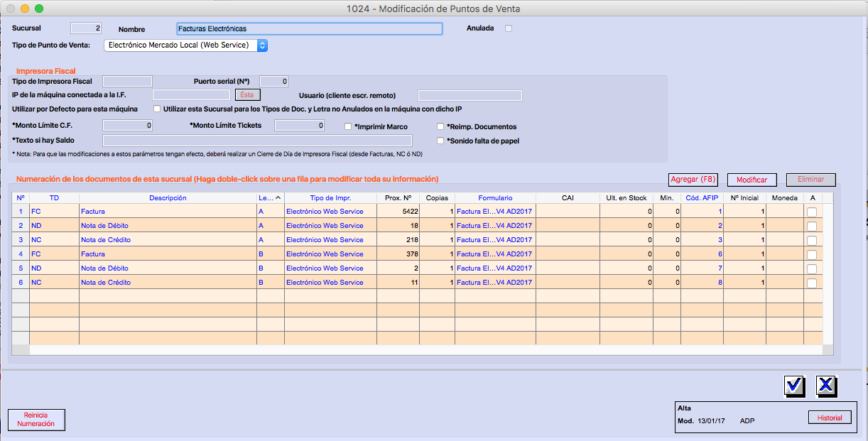Check the Reimp. Documentos option
The image size is (868, 441).
(440, 126)
